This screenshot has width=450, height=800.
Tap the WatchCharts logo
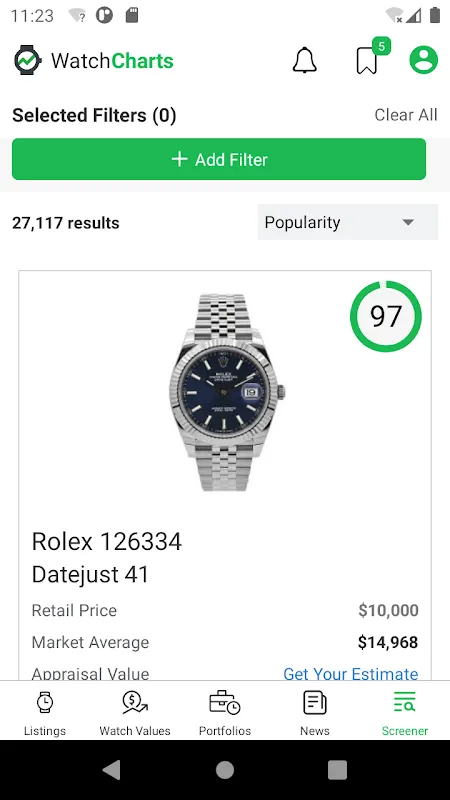coord(94,61)
